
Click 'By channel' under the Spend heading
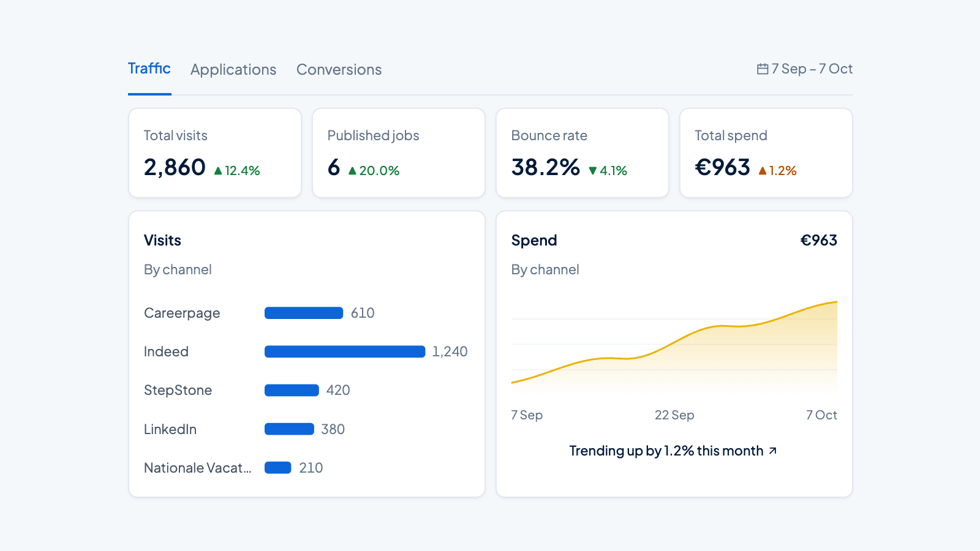pyautogui.click(x=545, y=269)
